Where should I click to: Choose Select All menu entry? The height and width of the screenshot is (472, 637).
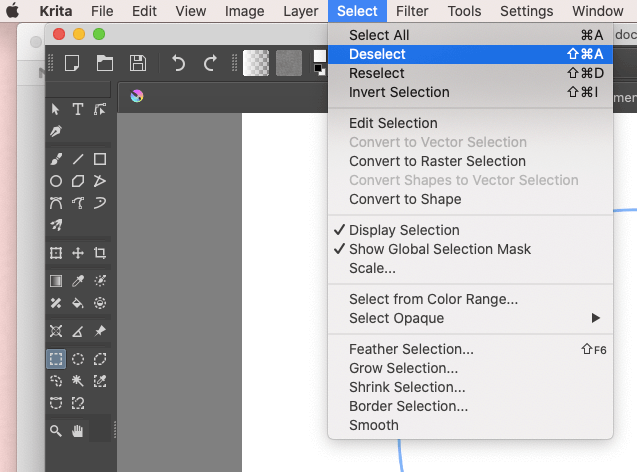pyautogui.click(x=470, y=35)
